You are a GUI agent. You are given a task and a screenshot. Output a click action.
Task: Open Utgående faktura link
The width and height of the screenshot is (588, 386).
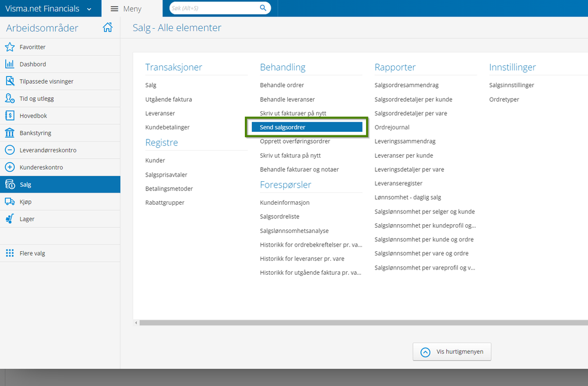point(168,99)
